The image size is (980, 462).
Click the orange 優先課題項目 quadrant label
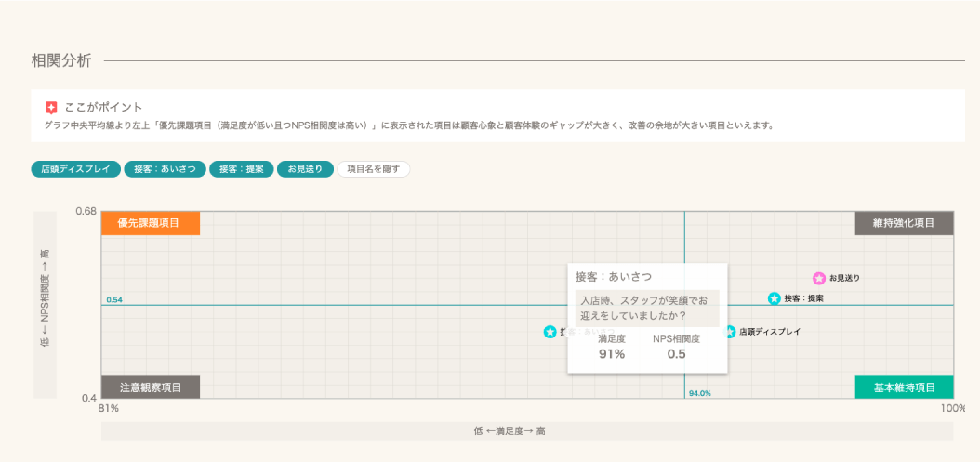[151, 223]
